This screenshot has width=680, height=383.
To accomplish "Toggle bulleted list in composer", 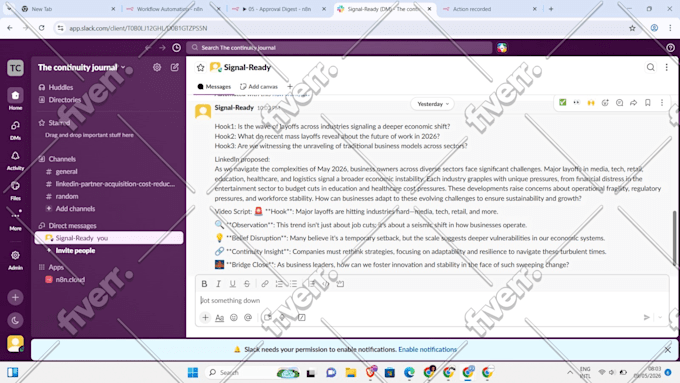I will pyautogui.click(x=294, y=284).
